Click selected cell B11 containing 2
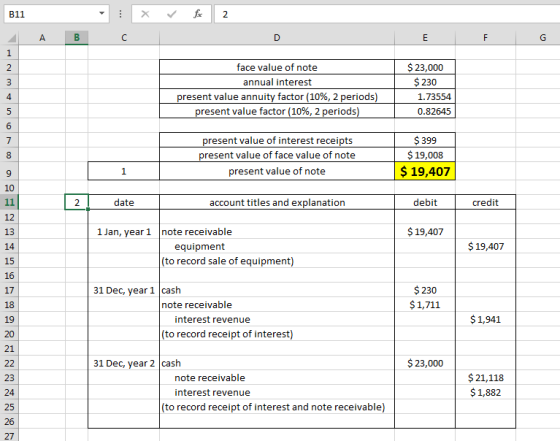This screenshot has height=441, width=560. [77, 202]
